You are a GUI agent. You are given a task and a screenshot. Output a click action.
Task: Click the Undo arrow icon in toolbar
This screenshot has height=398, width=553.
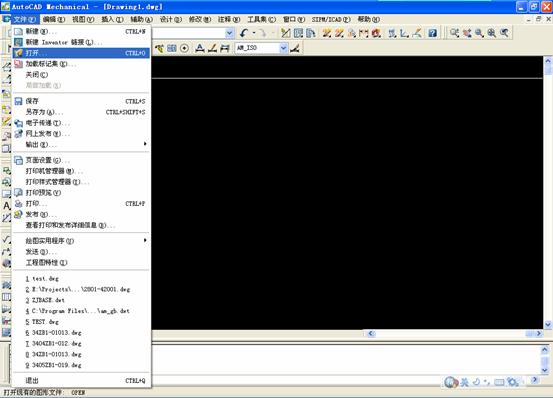point(244,33)
